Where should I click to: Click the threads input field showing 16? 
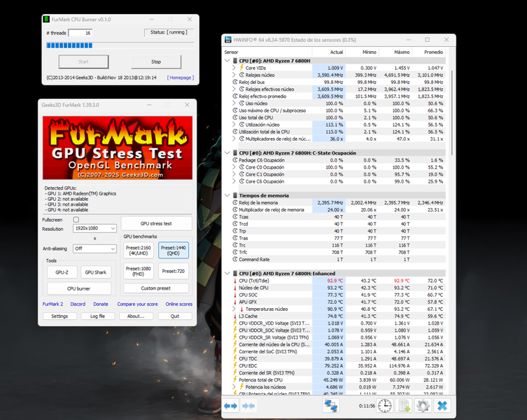pos(80,33)
